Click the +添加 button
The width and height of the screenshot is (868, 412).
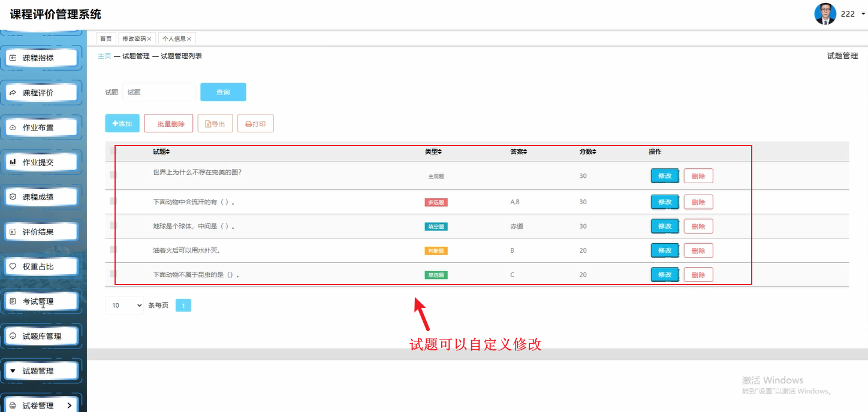(122, 123)
